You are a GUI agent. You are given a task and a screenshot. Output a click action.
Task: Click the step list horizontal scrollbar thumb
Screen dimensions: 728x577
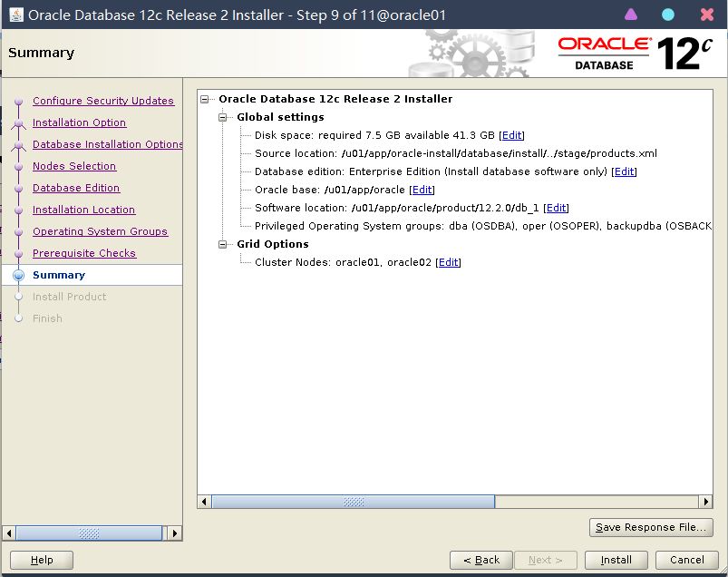pos(89,533)
